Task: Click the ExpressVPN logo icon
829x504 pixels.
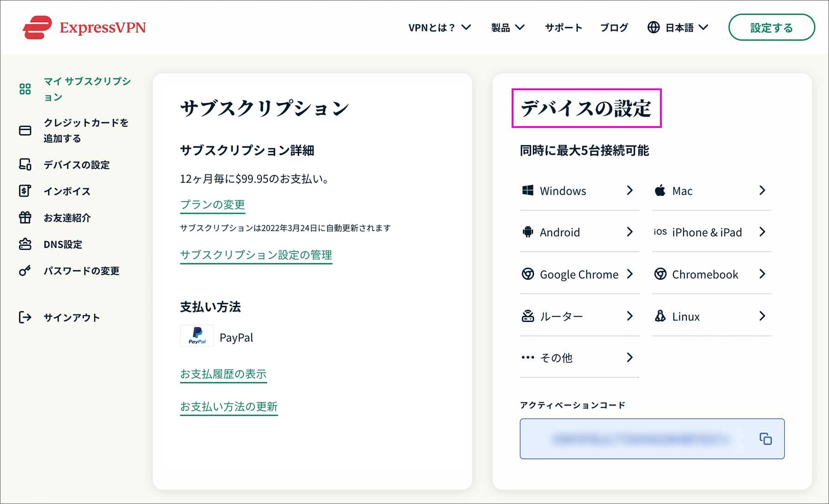Action: pos(37,28)
